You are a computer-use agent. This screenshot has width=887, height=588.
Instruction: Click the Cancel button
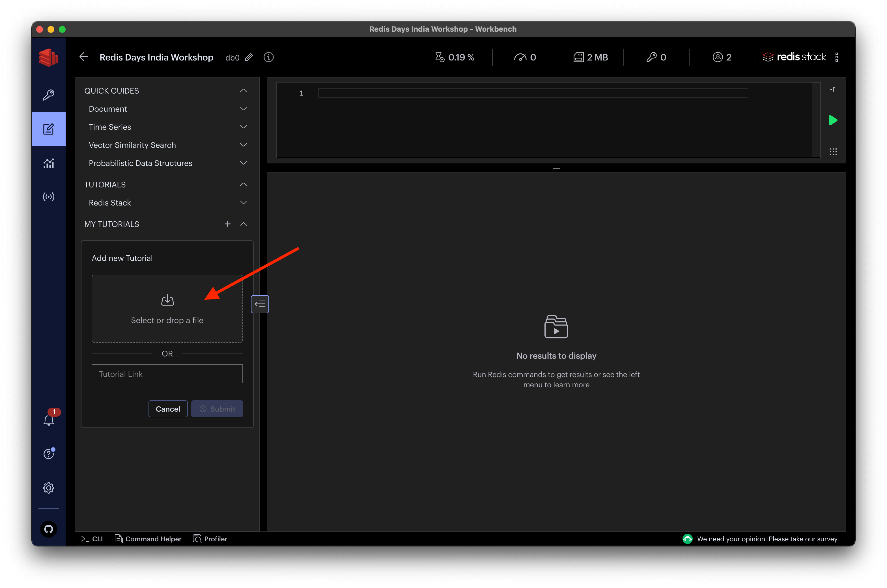pyautogui.click(x=168, y=409)
